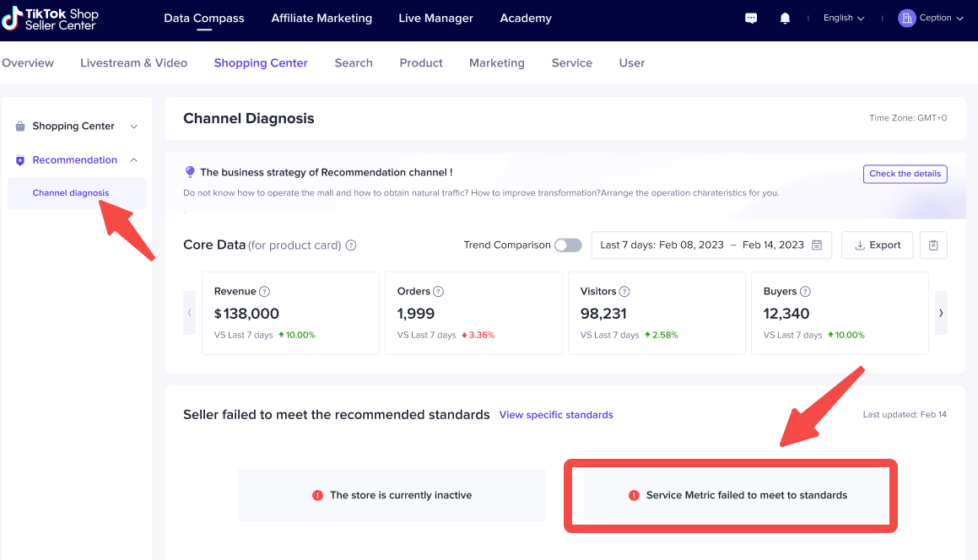The height and width of the screenshot is (560, 978).
Task: Click the Check the details button
Action: coord(905,174)
